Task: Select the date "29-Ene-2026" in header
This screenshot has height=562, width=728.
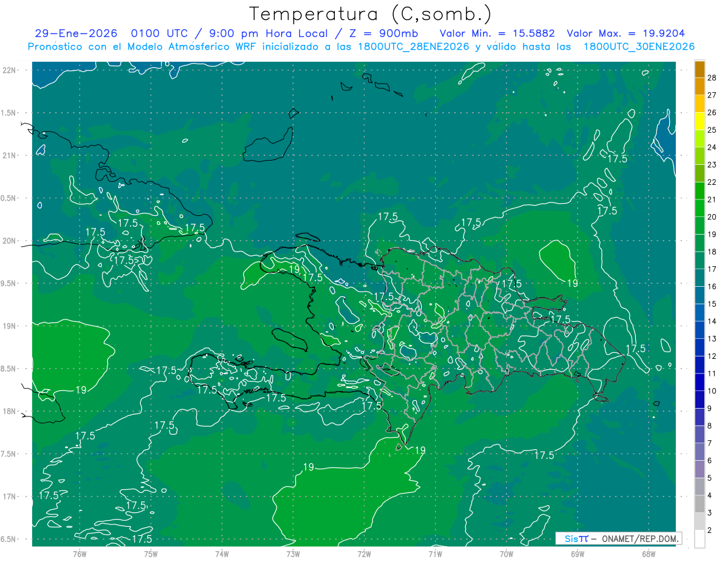Action: pyautogui.click(x=75, y=33)
